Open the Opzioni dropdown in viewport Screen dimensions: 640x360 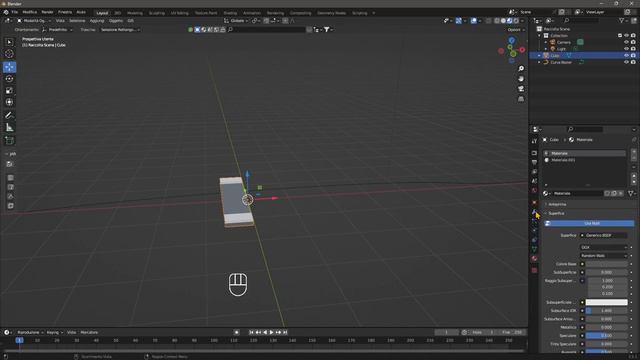click(515, 30)
